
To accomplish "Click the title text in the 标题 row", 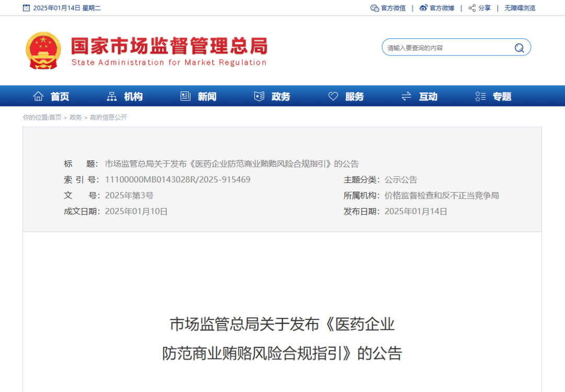I will point(232,164).
